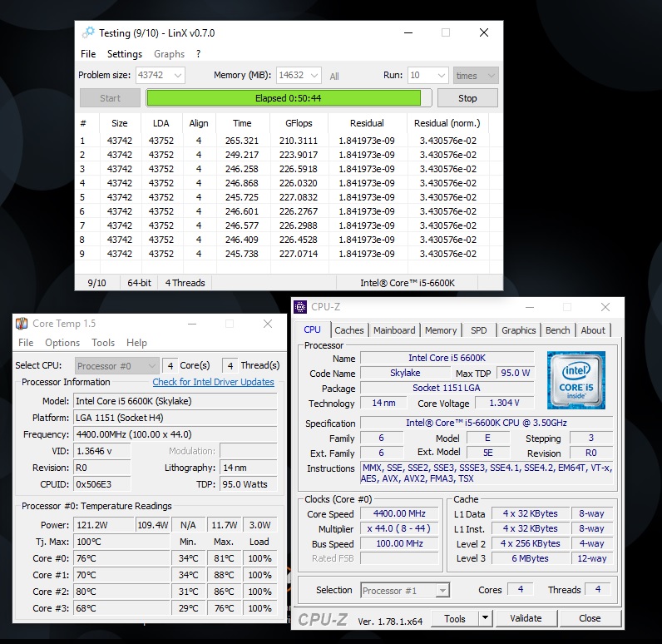Click the Core Voltage value 1.304 V
Viewport: 662px width, 644px height.
point(504,404)
